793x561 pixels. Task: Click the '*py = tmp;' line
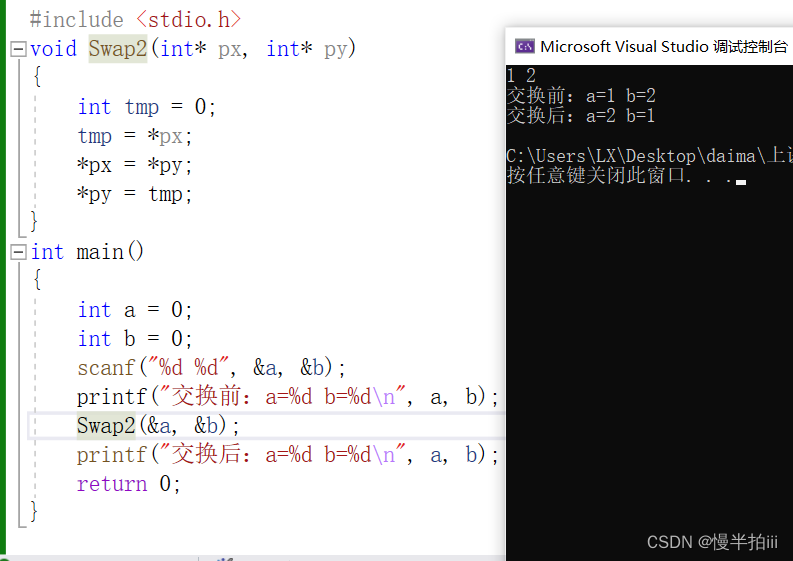[x=135, y=194]
